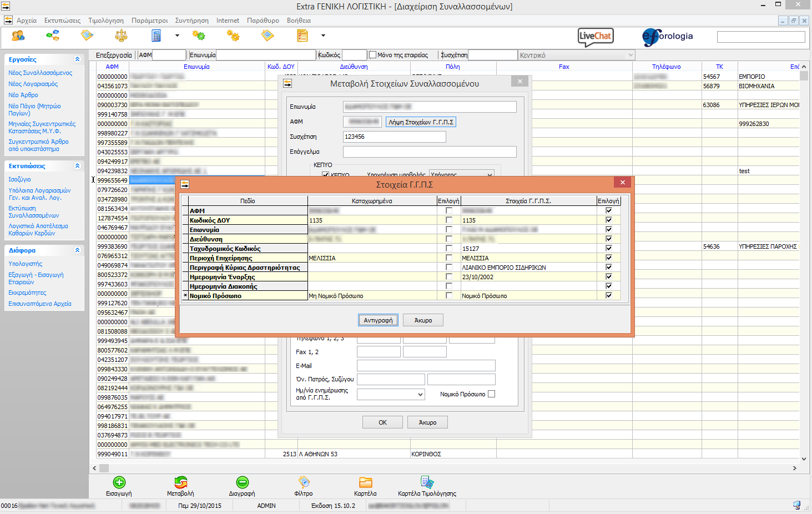Collapse the Εργασίες sidebar panel

point(77,59)
